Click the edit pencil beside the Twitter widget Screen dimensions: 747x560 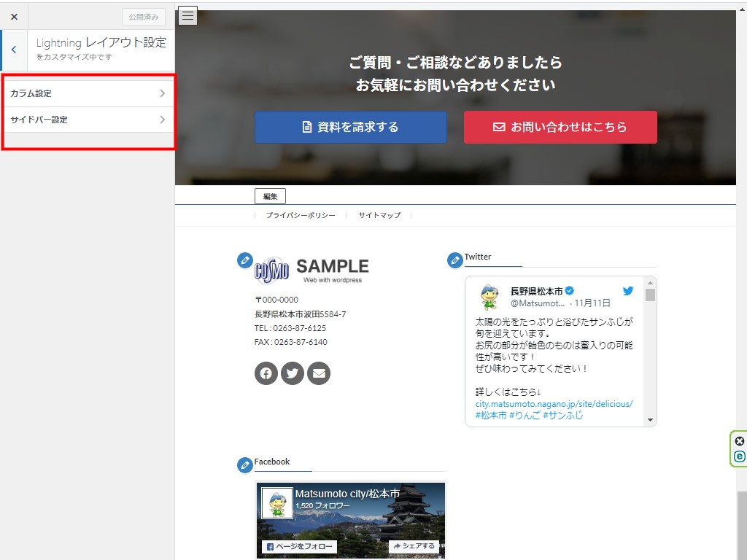coord(455,260)
